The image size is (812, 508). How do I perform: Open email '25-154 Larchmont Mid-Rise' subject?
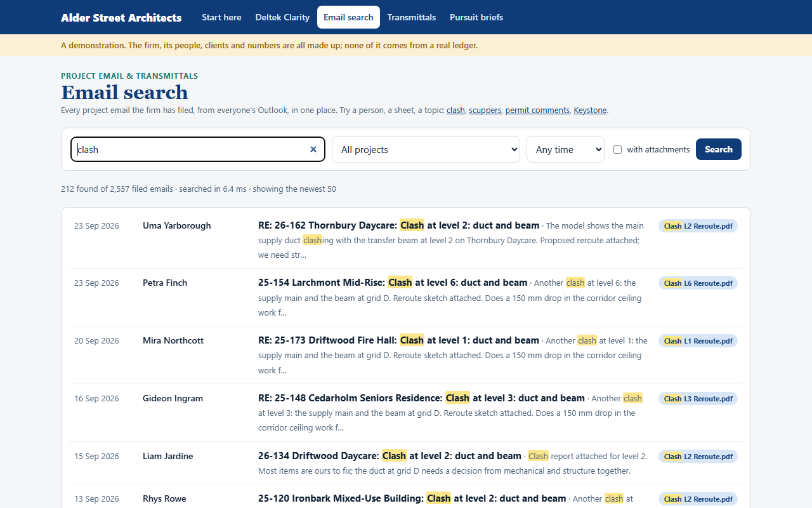point(393,283)
